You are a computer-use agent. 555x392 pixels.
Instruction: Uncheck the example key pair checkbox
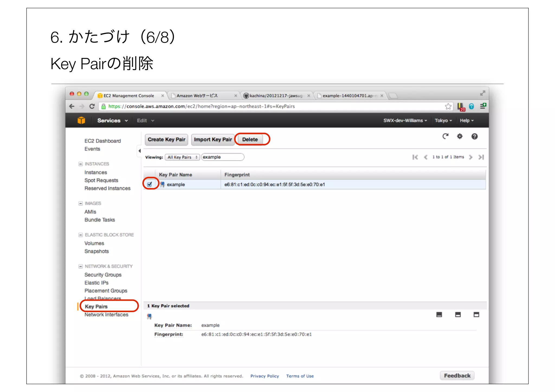click(x=150, y=184)
